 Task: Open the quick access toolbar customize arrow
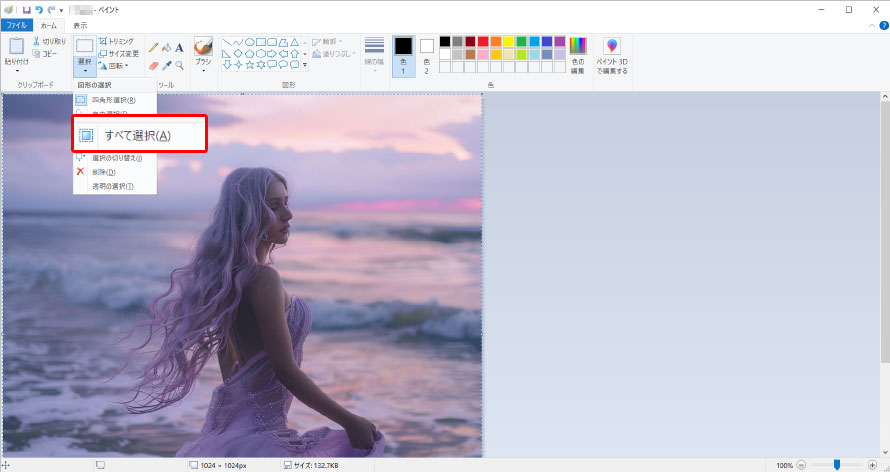coord(61,10)
